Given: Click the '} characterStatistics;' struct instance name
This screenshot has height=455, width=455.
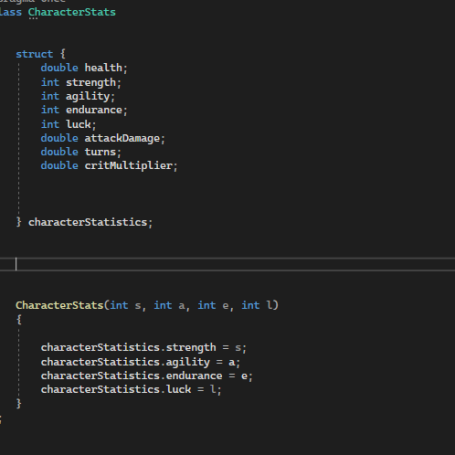Looking at the screenshot, I should point(88,222).
